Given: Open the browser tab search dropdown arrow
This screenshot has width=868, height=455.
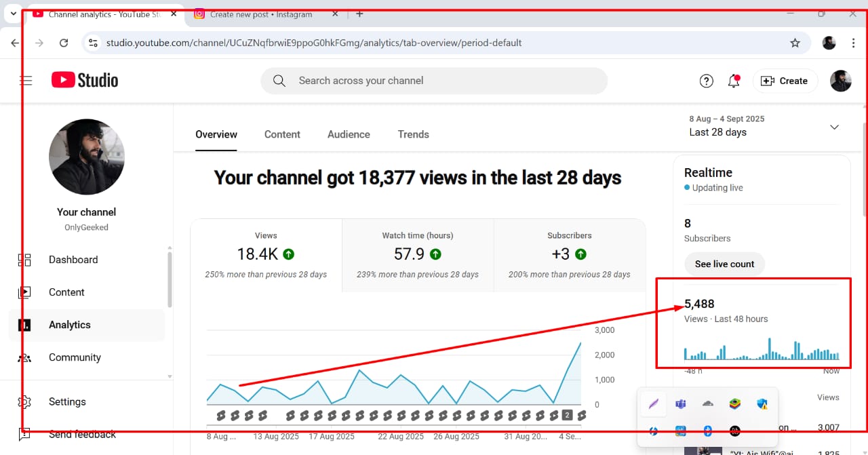Looking at the screenshot, I should click(x=13, y=13).
